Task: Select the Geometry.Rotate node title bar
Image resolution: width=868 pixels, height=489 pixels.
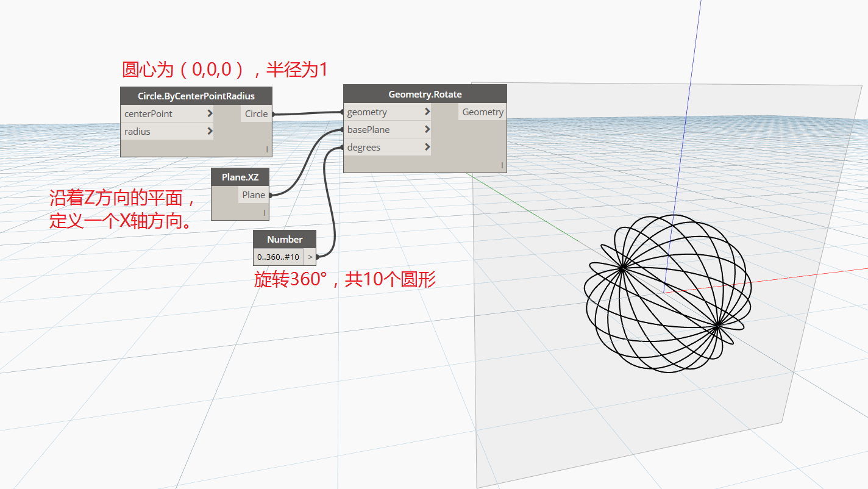Action: (x=425, y=94)
